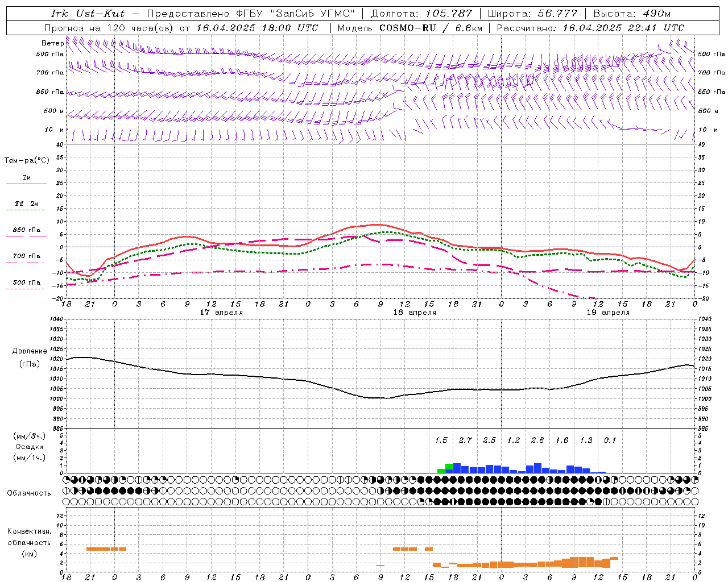Viewport: 728px width, 582px height.
Task: Click the 3-hour precipitation total 1.3
Action: tap(586, 440)
